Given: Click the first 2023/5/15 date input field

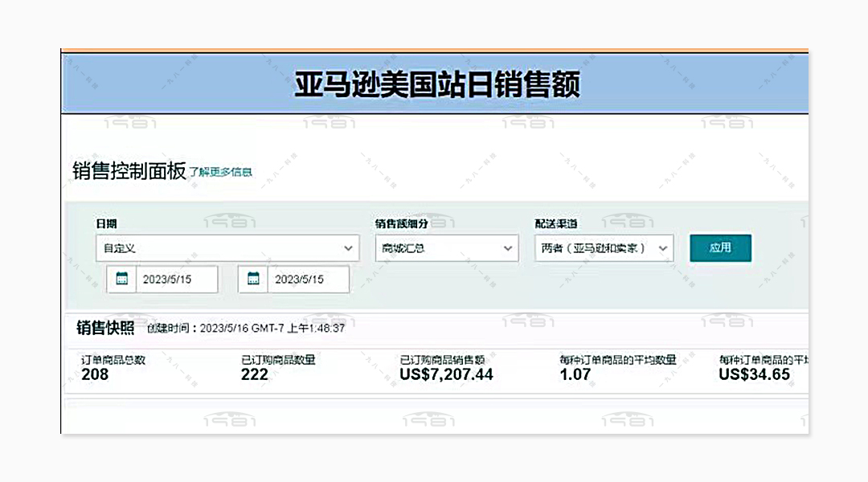Looking at the screenshot, I should point(177,279).
